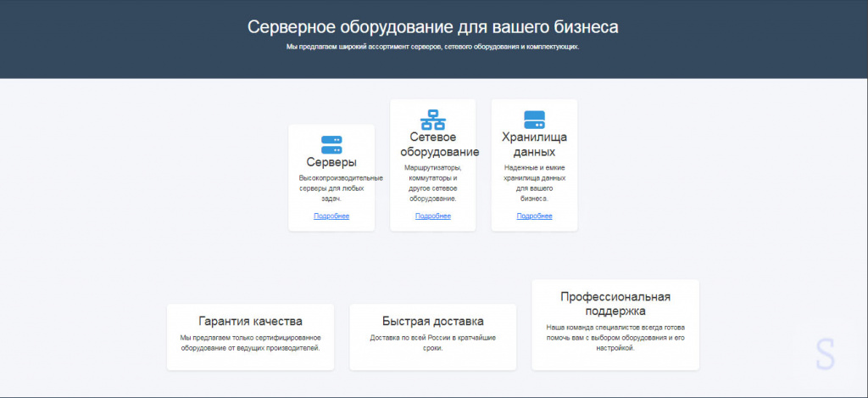Select the Серверы card heading
The height and width of the screenshot is (398, 868).
331,162
